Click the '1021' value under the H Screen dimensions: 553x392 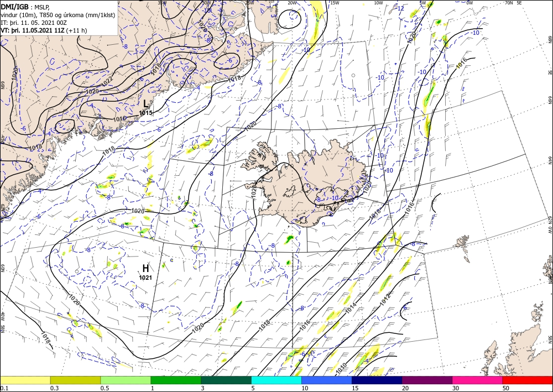tap(145, 278)
